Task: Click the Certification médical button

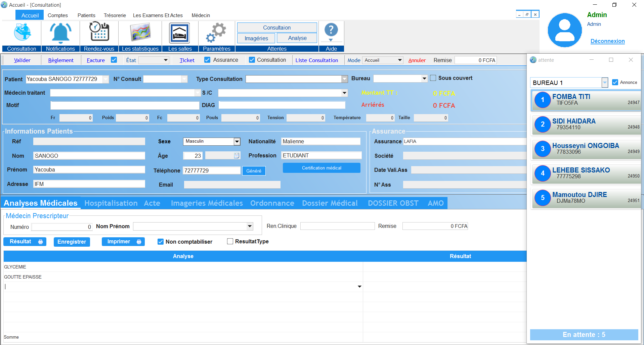Action: (x=321, y=168)
